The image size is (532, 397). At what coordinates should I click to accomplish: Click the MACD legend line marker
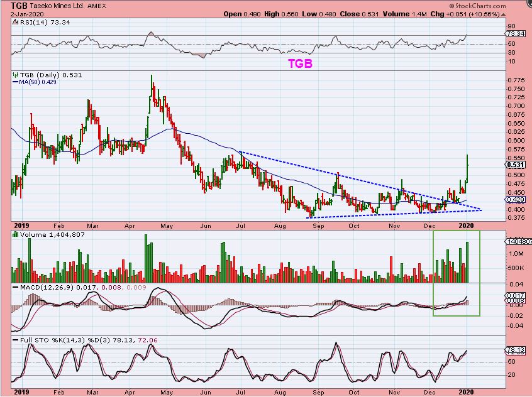15,287
